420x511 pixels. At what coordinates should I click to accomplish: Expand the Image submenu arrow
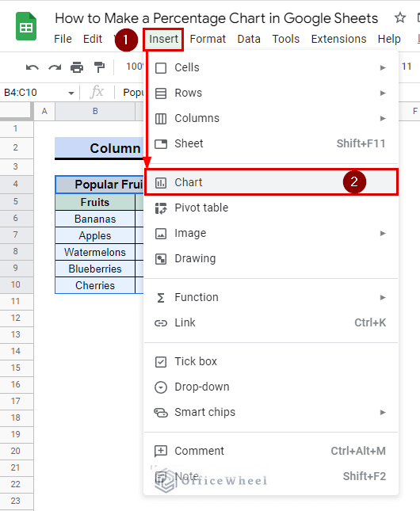click(x=383, y=234)
